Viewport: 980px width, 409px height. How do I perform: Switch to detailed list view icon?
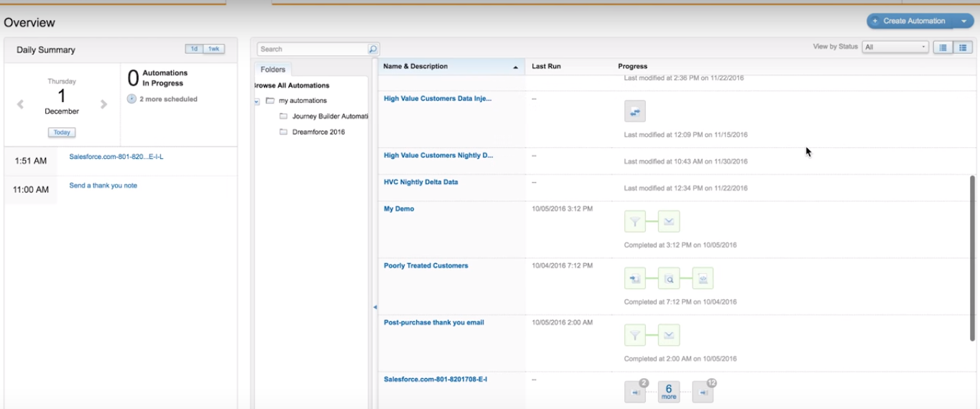coord(963,47)
